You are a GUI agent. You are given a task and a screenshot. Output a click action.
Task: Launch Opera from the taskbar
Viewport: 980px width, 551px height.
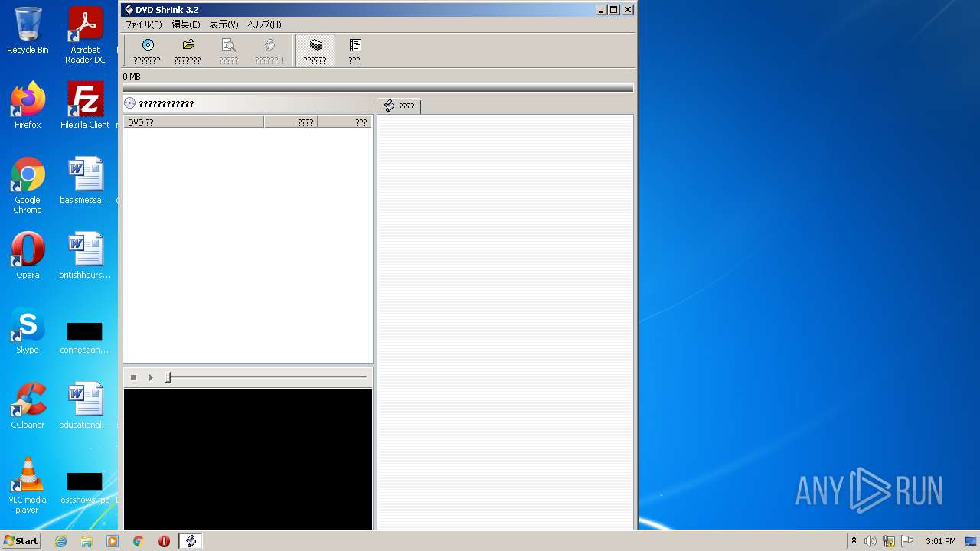pyautogui.click(x=164, y=541)
